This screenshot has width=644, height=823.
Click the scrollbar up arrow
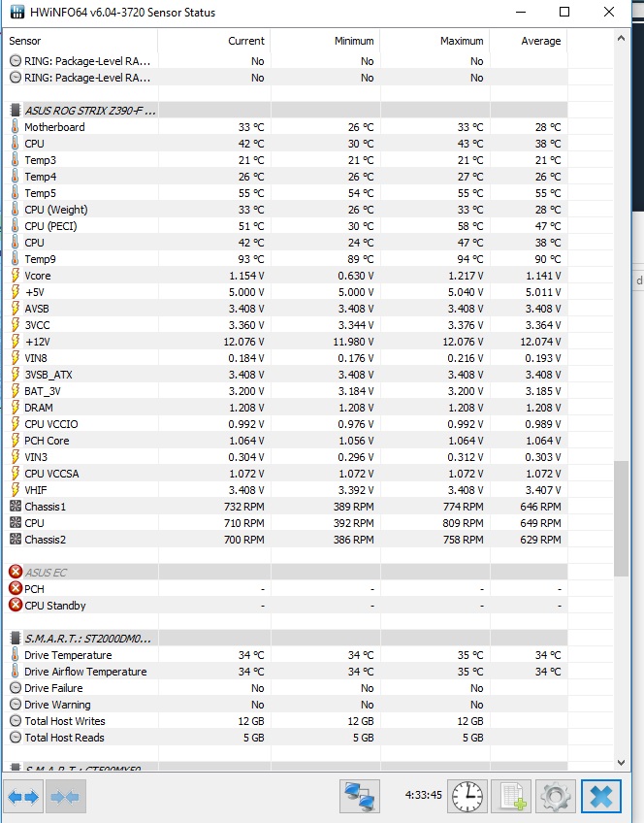coord(621,38)
